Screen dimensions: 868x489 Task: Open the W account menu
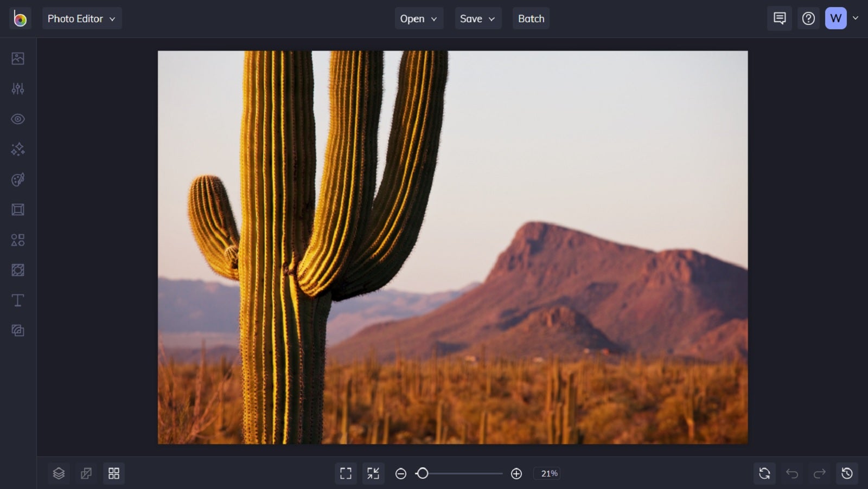(835, 18)
